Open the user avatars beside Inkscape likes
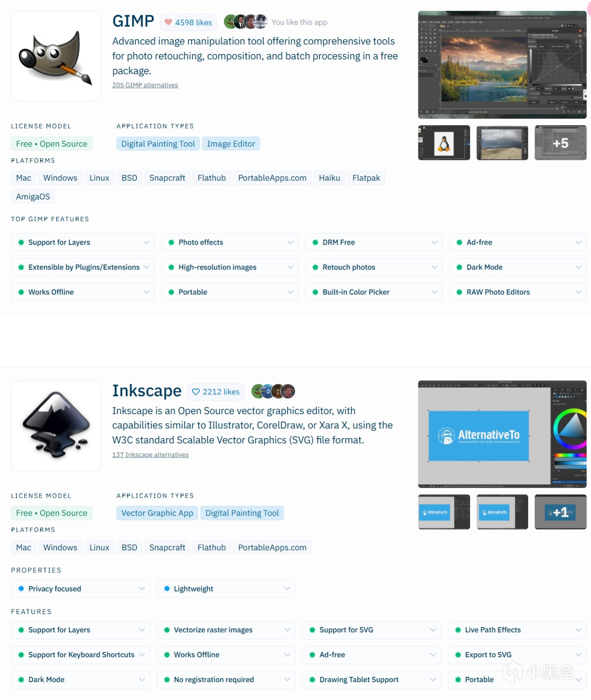591x700 pixels. [273, 391]
